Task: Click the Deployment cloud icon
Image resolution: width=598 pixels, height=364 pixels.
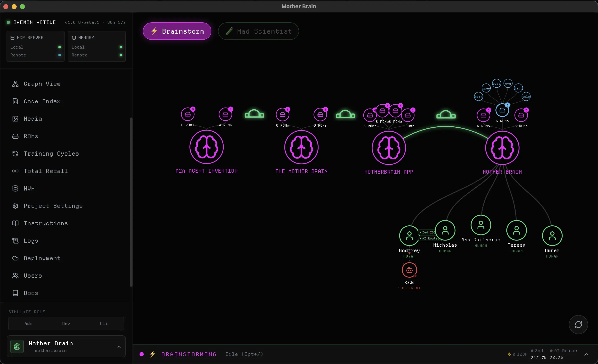Action: tap(15, 258)
